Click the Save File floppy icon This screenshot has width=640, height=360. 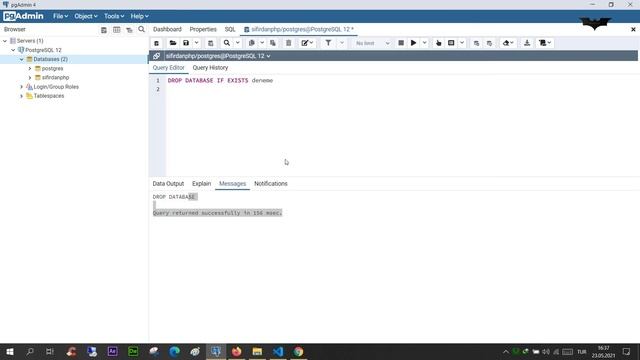click(186, 43)
